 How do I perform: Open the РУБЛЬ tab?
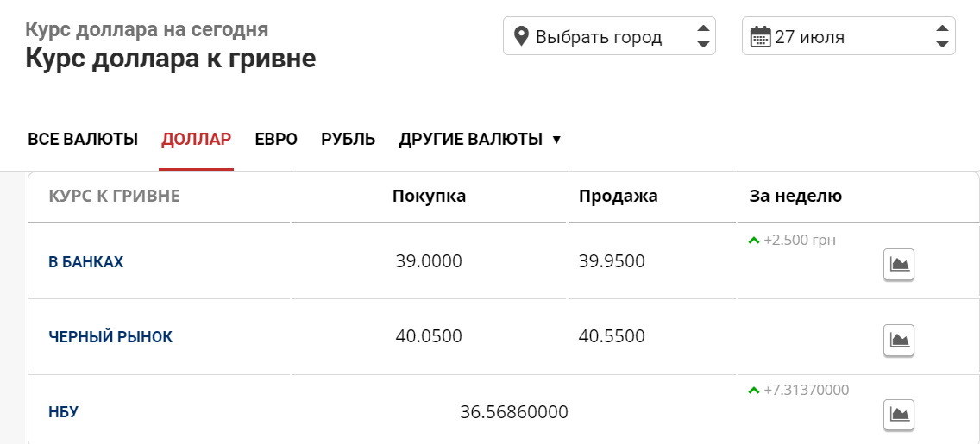coord(348,140)
